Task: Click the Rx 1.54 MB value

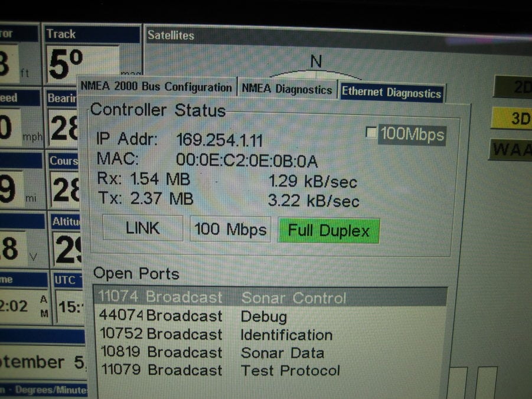Action: (x=160, y=179)
